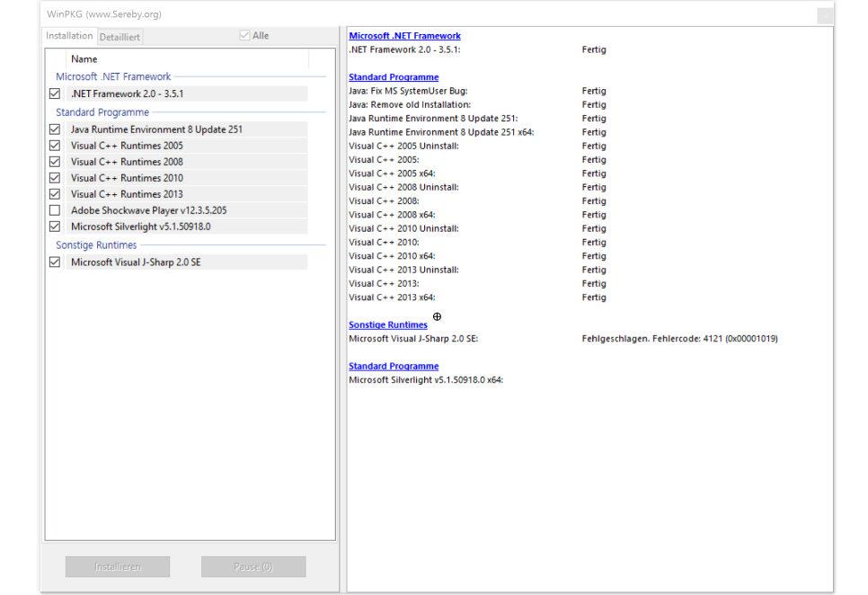Viewport: 868px width, 595px height.
Task: Select the Adobe Shockwave Player v12.3.5.205 row
Action: click(187, 210)
